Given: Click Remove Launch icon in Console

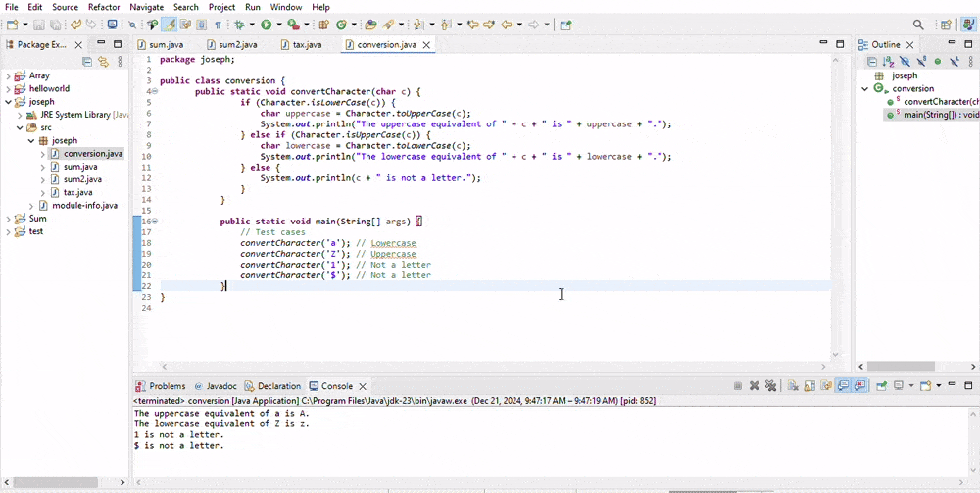Looking at the screenshot, I should tap(755, 385).
